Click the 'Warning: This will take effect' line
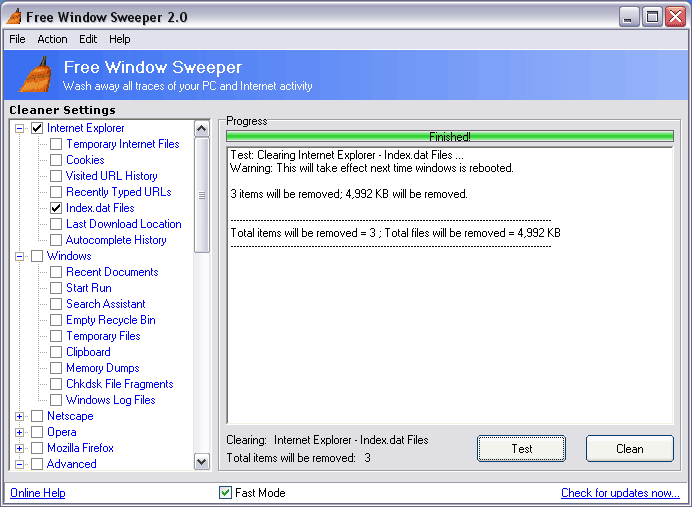Viewport: 692px width, 507px height. [x=372, y=168]
